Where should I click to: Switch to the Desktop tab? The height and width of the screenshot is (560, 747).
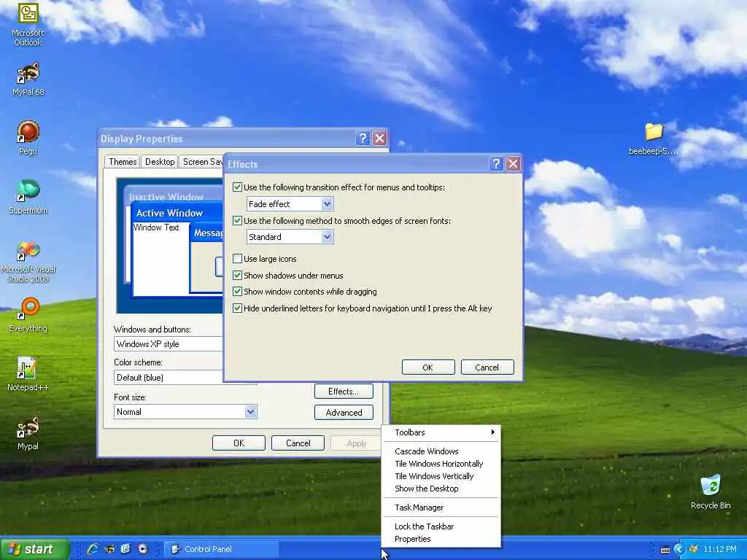click(x=160, y=162)
